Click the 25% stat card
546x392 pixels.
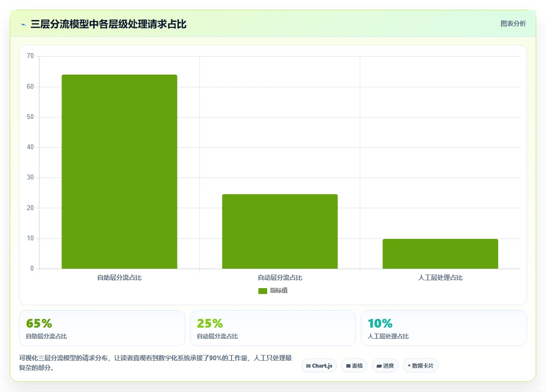(x=273, y=328)
